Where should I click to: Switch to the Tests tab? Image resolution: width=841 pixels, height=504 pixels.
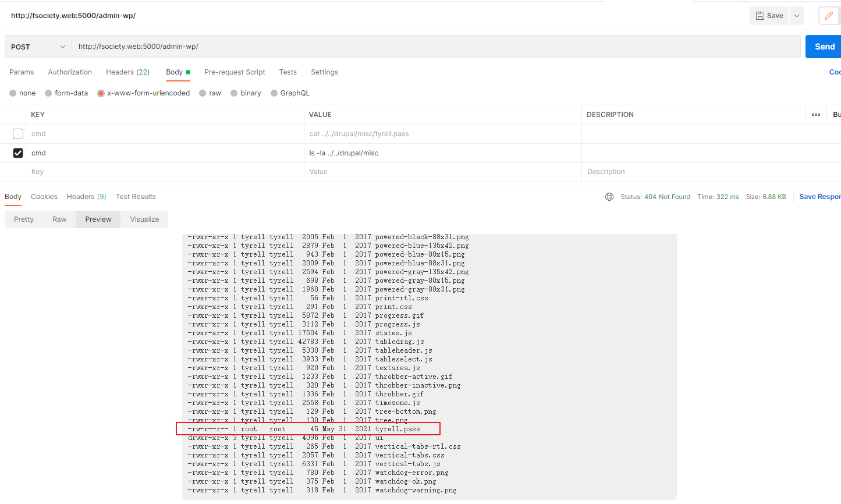(288, 72)
